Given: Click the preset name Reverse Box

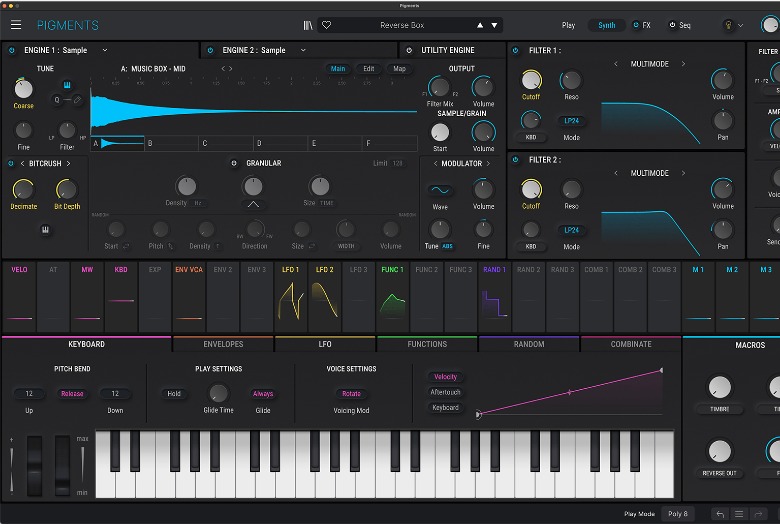Looking at the screenshot, I should pyautogui.click(x=402, y=25).
